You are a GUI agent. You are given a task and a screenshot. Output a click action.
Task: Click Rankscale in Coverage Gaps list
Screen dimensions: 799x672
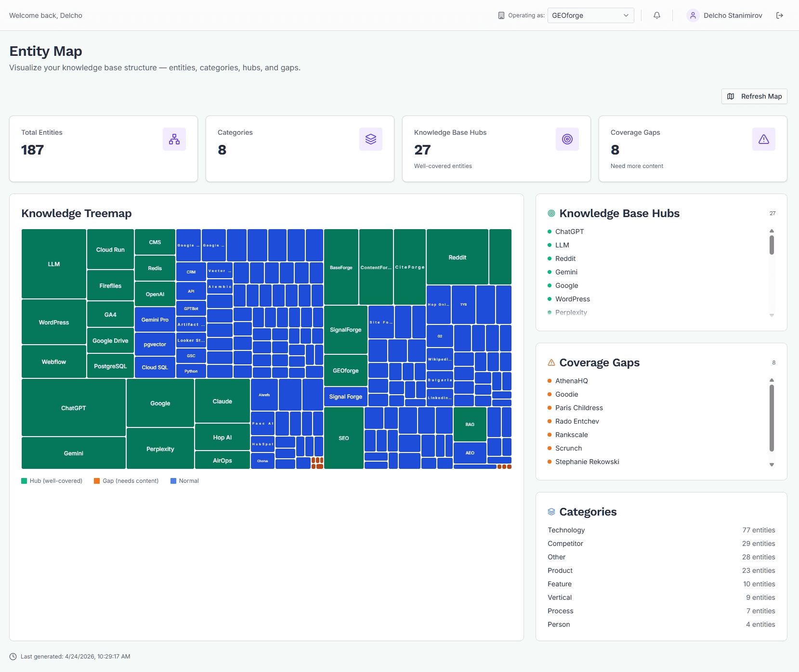coord(572,435)
